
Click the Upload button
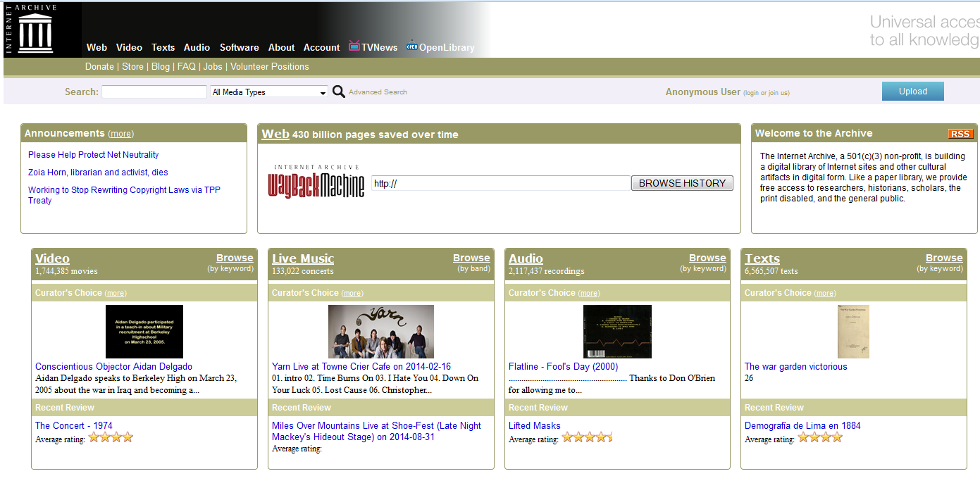(x=912, y=92)
